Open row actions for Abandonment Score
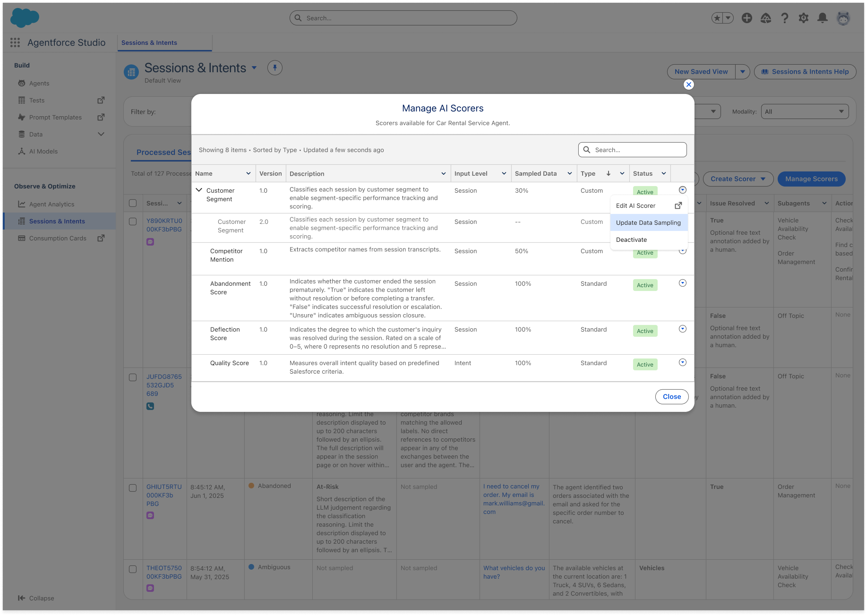The image size is (867, 616). click(x=683, y=283)
